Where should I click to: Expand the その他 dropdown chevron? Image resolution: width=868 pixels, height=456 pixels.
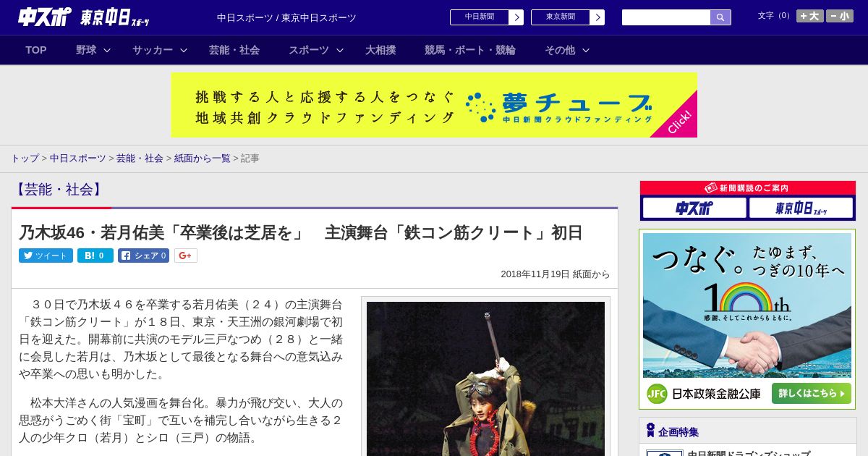click(x=586, y=51)
